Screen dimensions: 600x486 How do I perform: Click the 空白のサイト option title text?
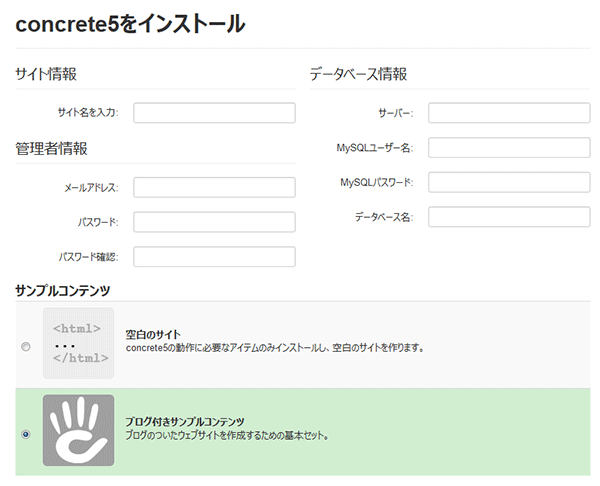pos(152,334)
